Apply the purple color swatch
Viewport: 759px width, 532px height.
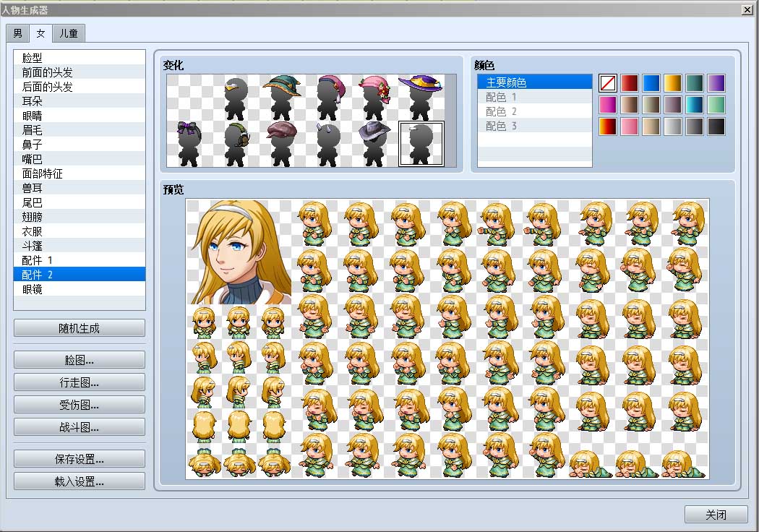tap(716, 83)
